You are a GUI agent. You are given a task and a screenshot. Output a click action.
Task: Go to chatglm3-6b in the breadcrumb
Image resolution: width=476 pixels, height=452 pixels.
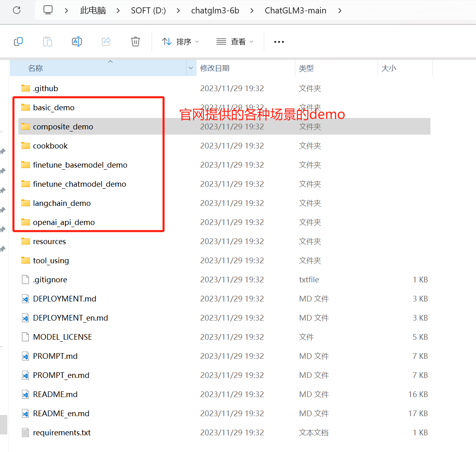coord(215,11)
